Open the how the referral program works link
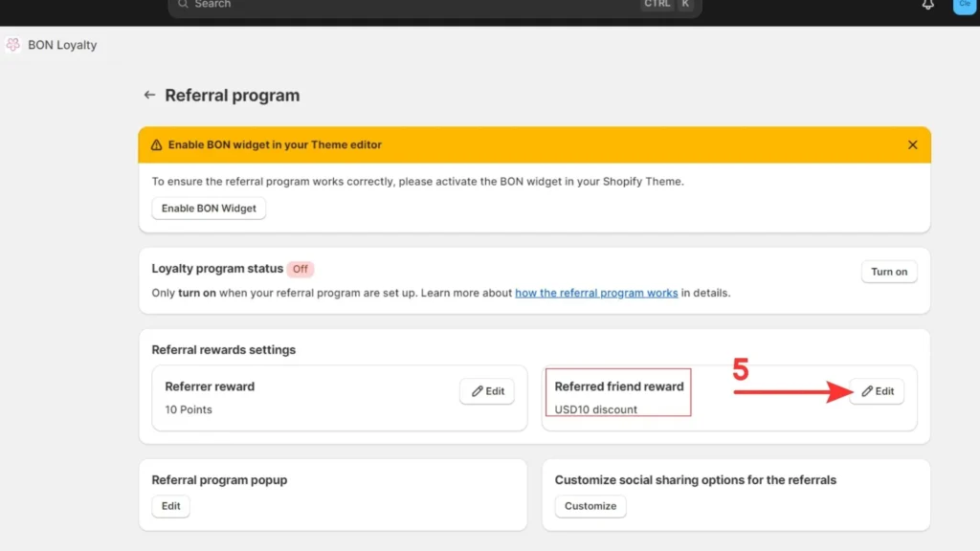This screenshot has height=551, width=980. 596,294
